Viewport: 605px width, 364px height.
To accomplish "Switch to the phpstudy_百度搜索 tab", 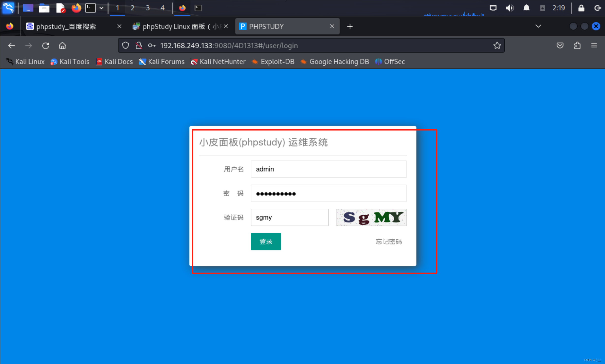I will click(x=66, y=26).
